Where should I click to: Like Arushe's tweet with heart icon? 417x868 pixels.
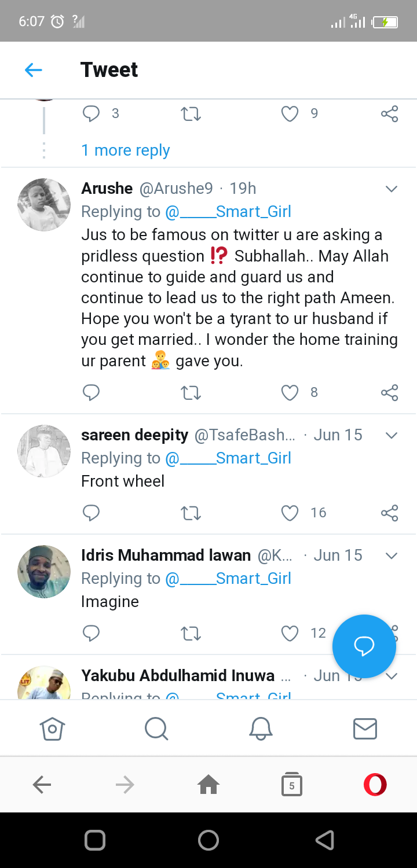tap(290, 393)
